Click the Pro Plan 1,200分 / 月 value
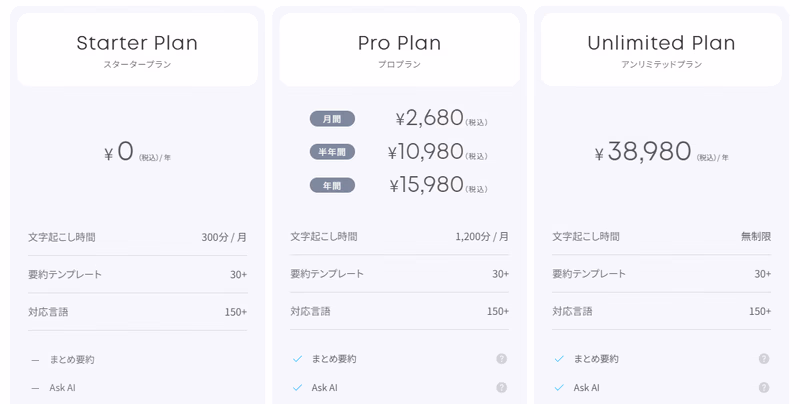Image resolution: width=800 pixels, height=404 pixels. click(482, 237)
